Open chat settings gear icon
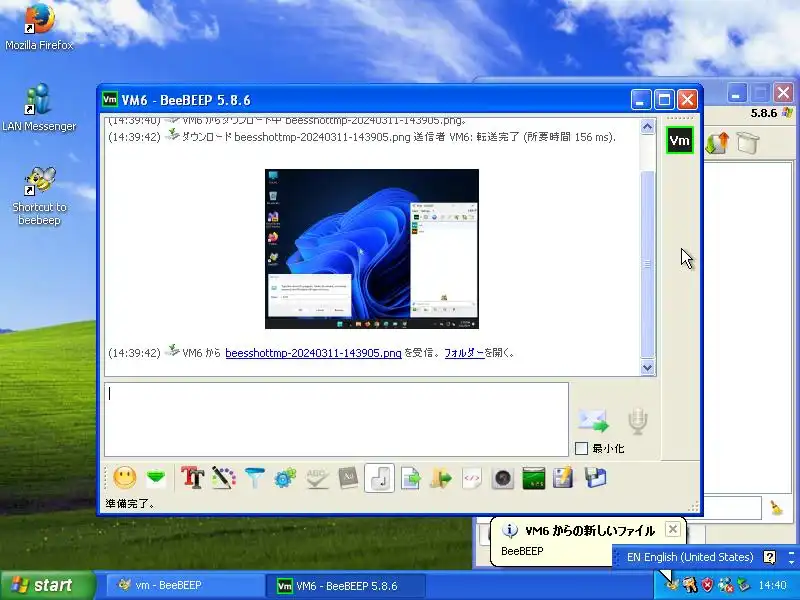The height and width of the screenshot is (600, 800). [285, 479]
